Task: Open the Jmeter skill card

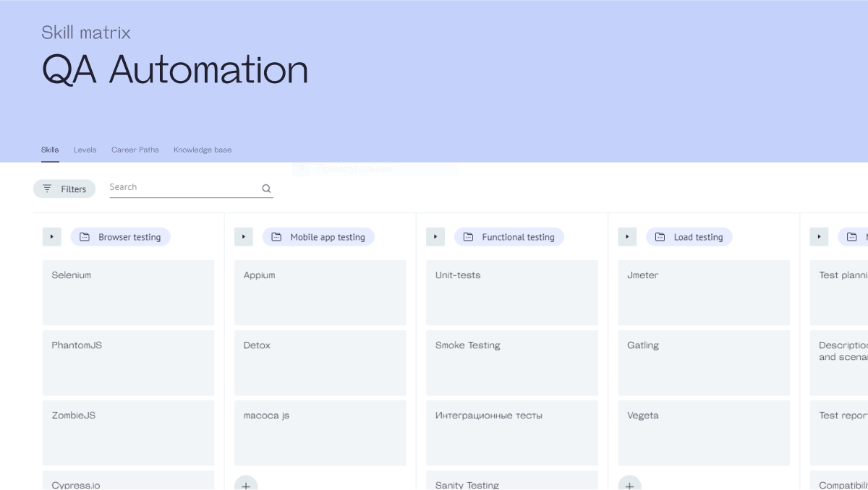Action: tap(704, 293)
